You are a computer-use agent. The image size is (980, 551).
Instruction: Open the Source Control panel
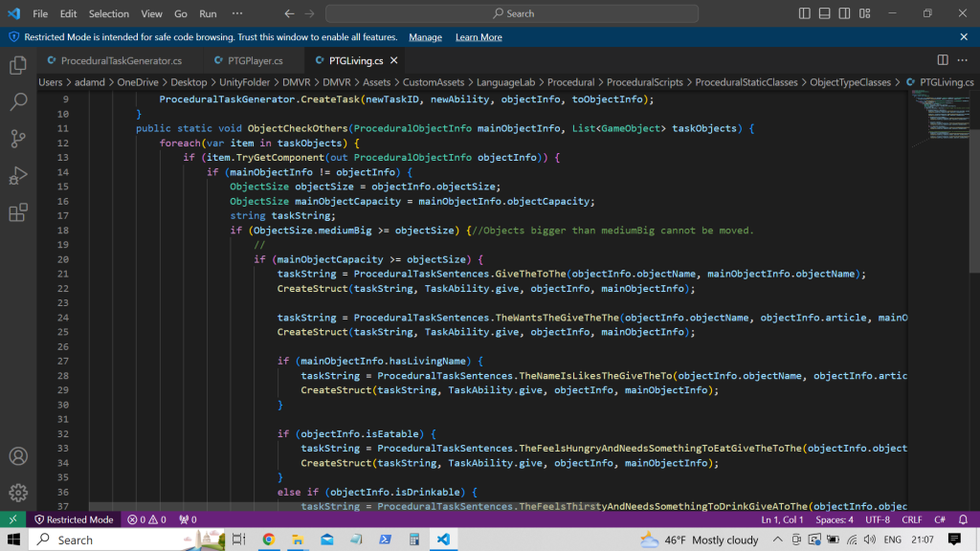coord(18,139)
